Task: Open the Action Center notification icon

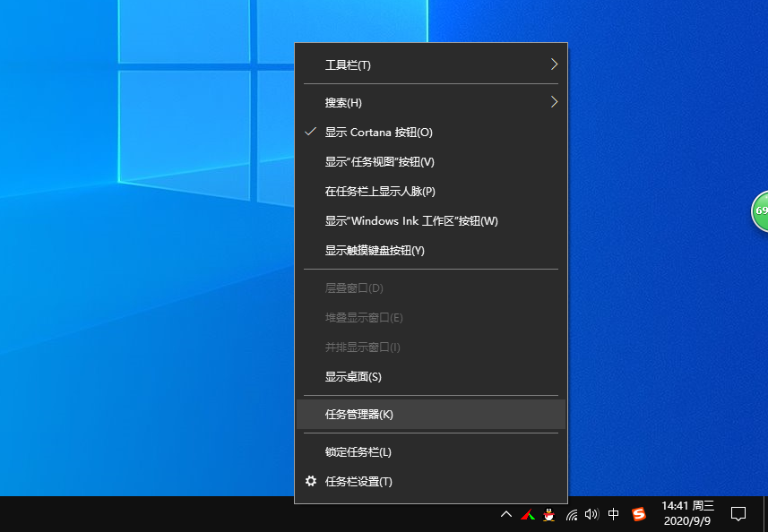Action: coord(738,514)
